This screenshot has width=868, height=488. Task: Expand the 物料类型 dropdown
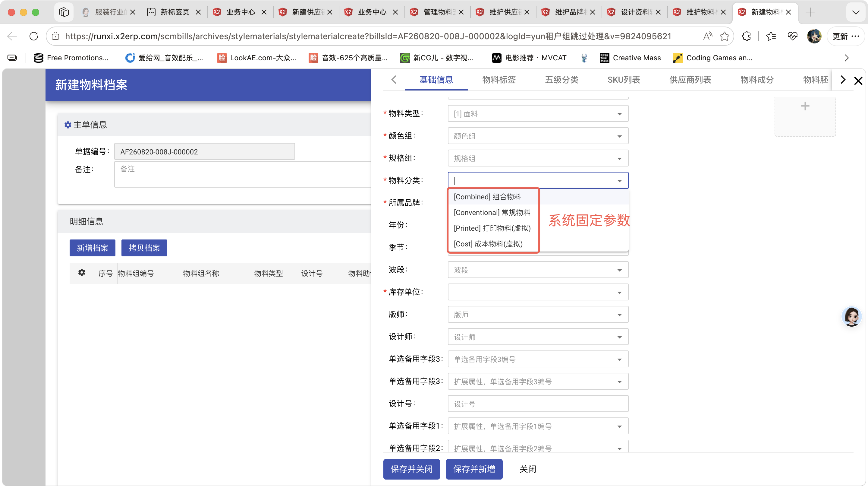[x=538, y=114]
